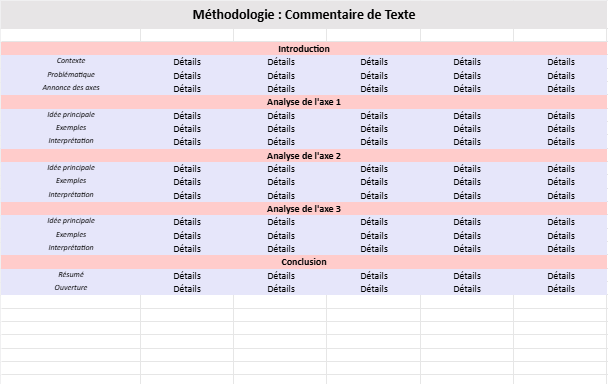Click the 'Annonce des axes' cell

(x=71, y=88)
